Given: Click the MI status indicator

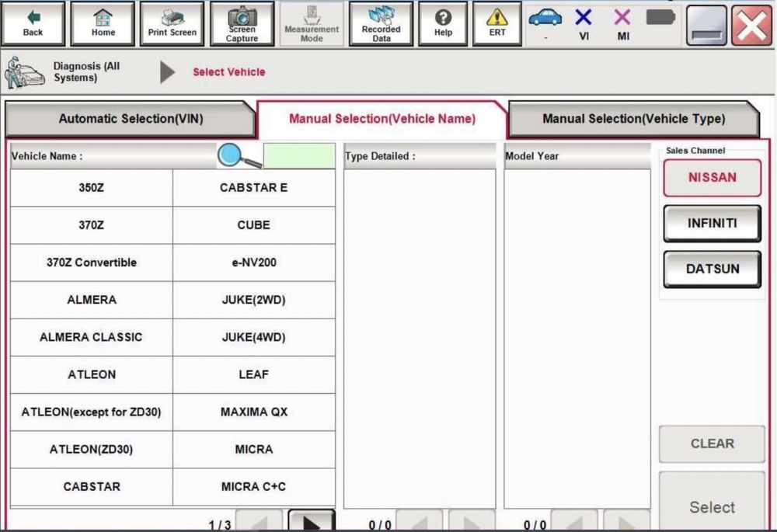Looking at the screenshot, I should point(622,24).
